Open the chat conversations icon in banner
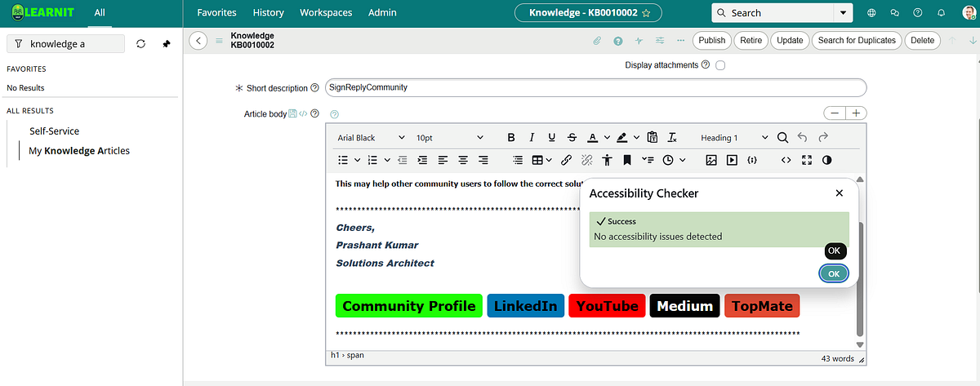Image resolution: width=980 pixels, height=386 pixels. point(895,13)
